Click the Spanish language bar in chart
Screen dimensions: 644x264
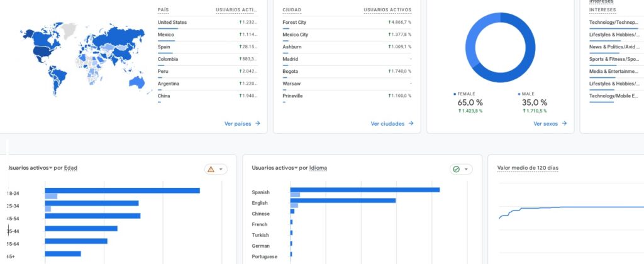(365, 190)
